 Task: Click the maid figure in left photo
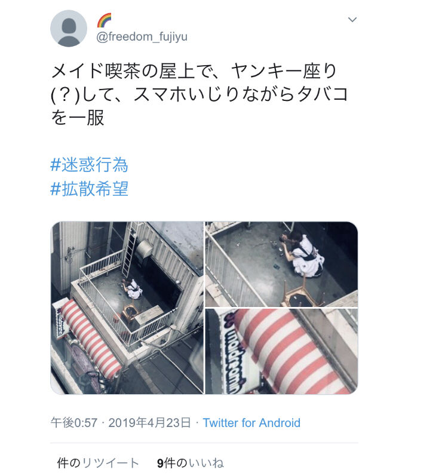click(x=133, y=290)
